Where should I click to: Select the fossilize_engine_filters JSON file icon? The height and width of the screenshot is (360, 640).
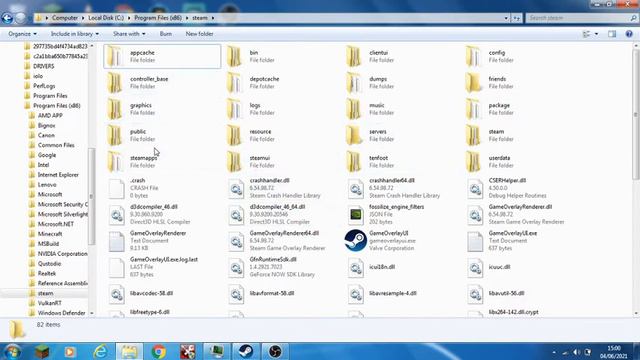(x=356, y=214)
